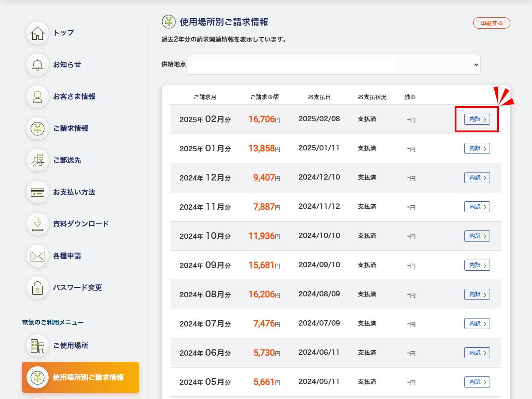Select the 使用場所別ご請求情報 menu label

[x=88, y=377]
